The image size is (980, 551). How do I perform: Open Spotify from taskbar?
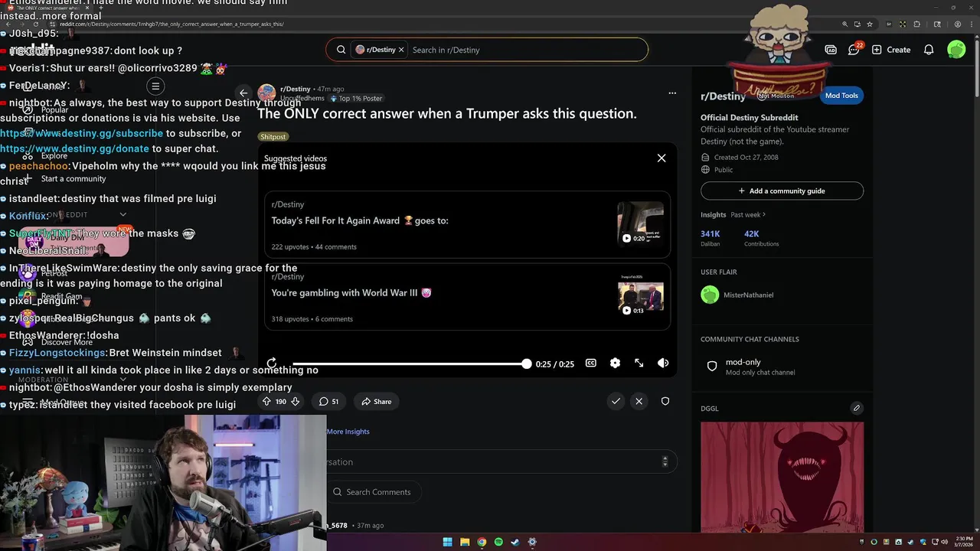tap(498, 542)
